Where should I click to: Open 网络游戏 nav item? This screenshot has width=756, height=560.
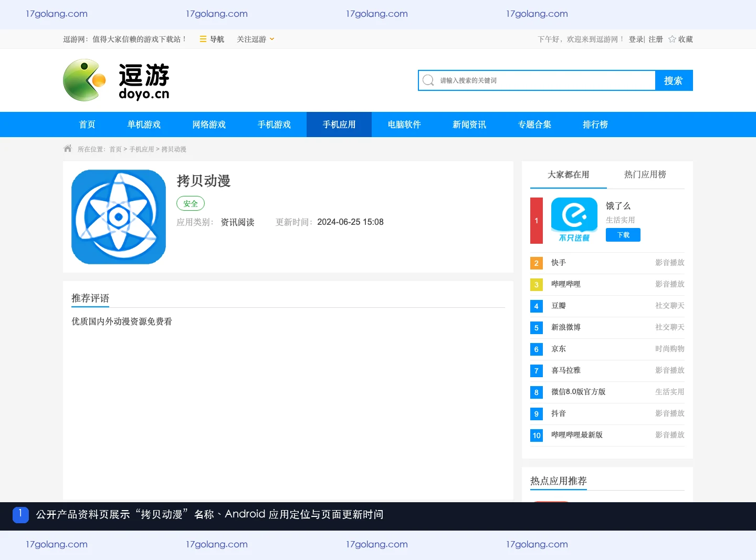click(209, 125)
